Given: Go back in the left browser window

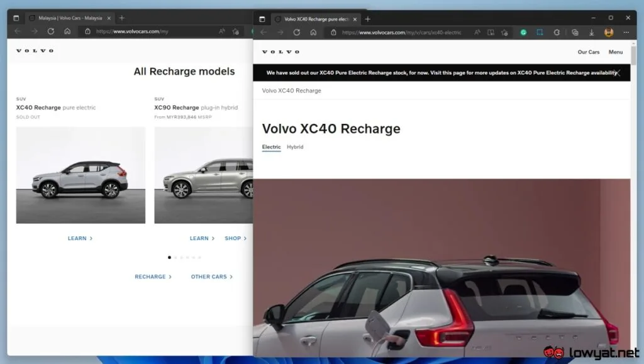Looking at the screenshot, I should coord(18,31).
